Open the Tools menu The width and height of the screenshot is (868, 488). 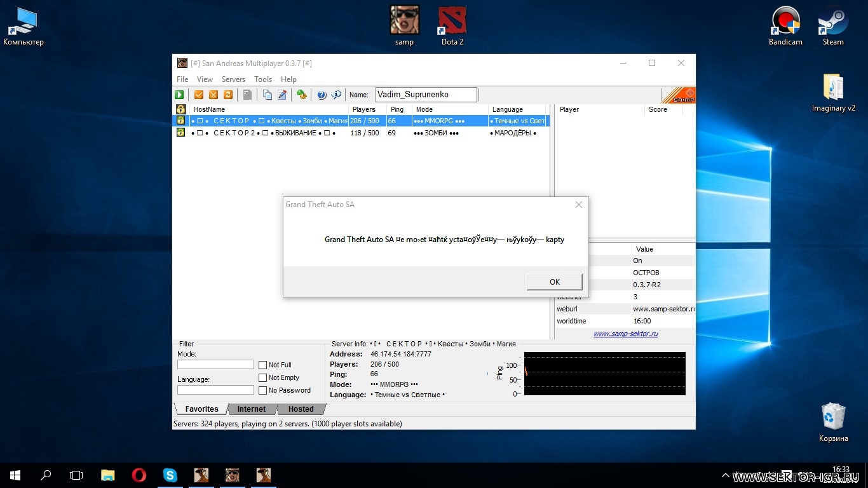(x=263, y=79)
